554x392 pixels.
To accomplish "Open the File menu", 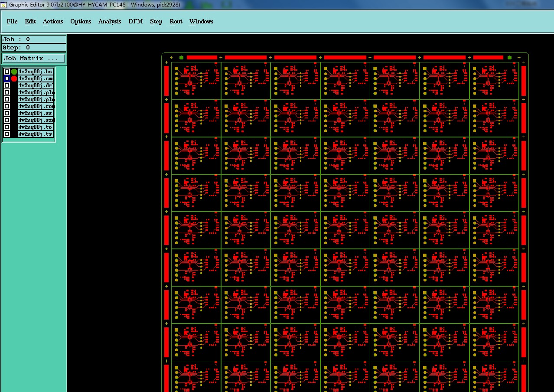I will pyautogui.click(x=12, y=21).
